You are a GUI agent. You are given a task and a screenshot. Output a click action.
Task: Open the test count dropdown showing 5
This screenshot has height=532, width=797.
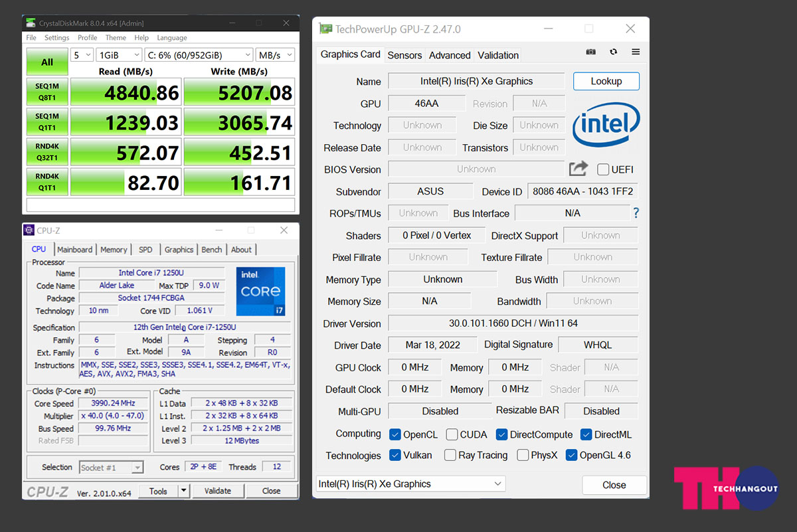point(82,55)
